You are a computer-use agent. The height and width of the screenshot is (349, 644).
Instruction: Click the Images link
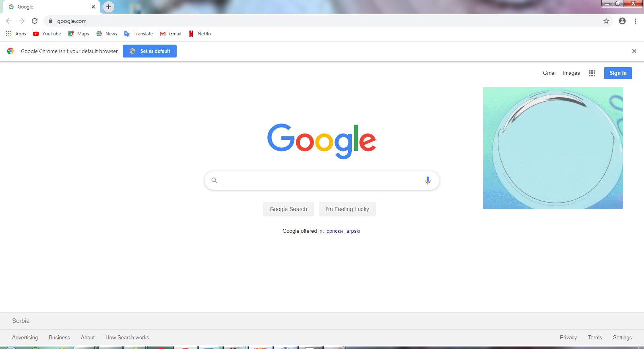pyautogui.click(x=571, y=73)
